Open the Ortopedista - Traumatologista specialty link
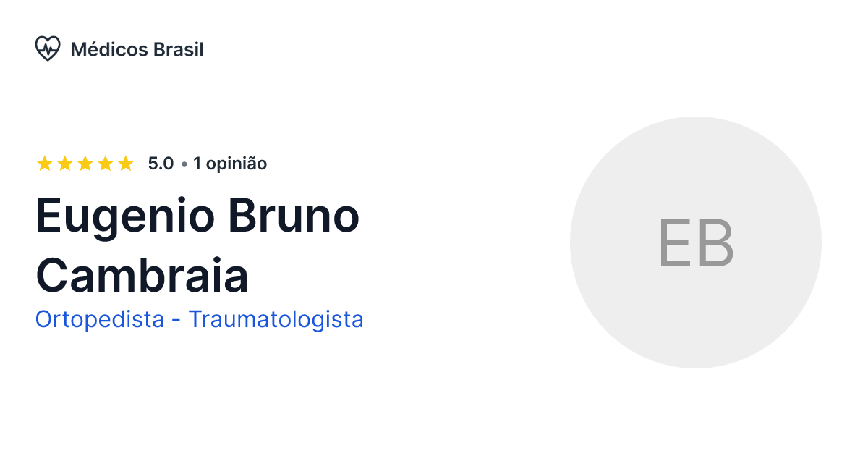 click(x=200, y=319)
